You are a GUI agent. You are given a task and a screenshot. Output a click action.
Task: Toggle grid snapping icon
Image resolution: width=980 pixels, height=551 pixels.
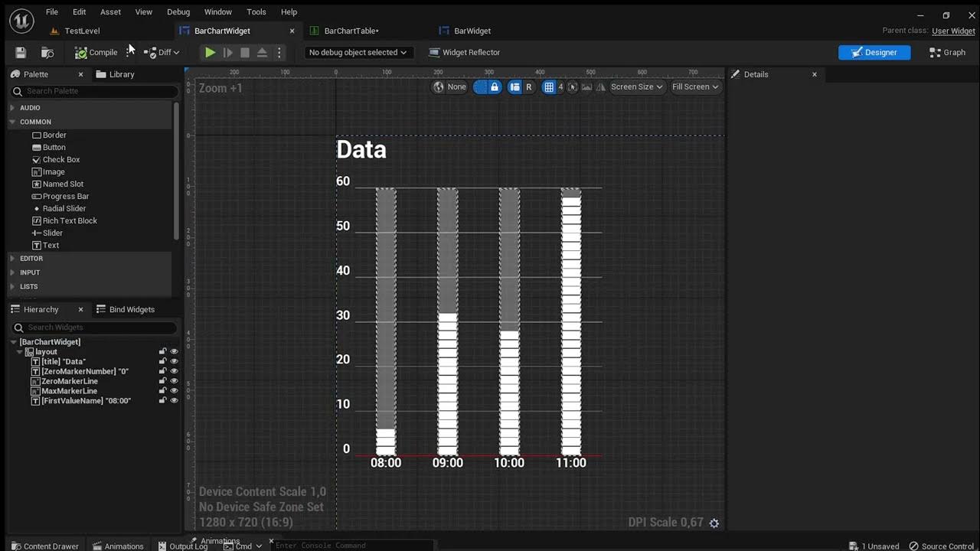click(549, 86)
